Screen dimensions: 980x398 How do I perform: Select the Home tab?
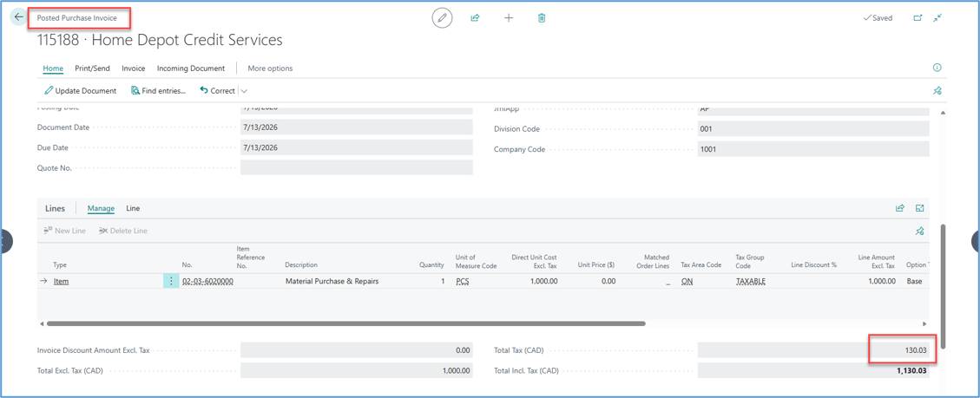click(x=53, y=69)
